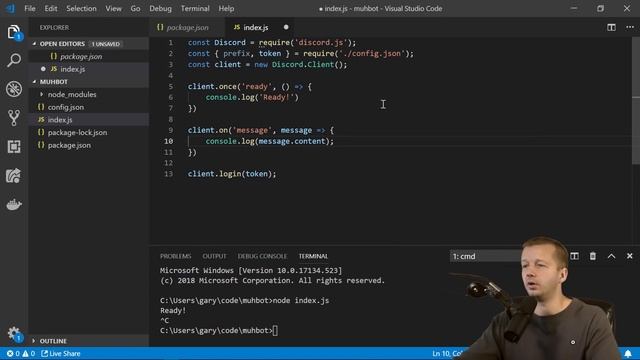This screenshot has height=360, width=640.
Task: Maximize the panel with chevron-up icon
Action: click(611, 256)
